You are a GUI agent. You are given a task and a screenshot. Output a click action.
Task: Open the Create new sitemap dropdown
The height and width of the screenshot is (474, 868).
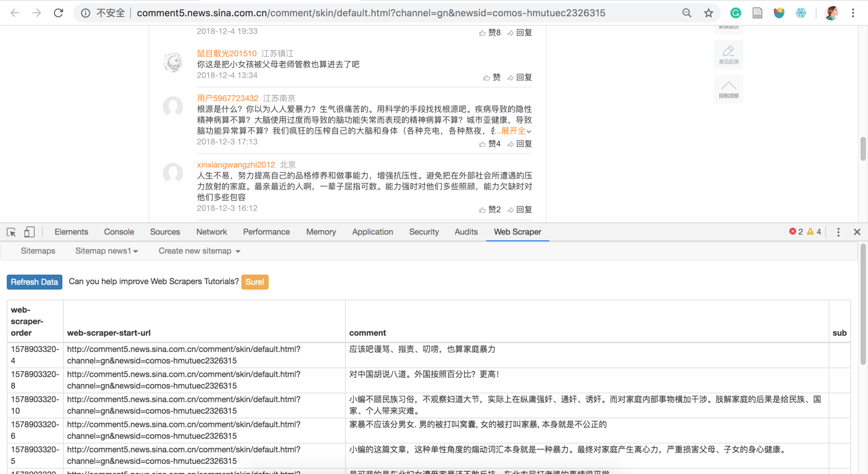pos(199,251)
